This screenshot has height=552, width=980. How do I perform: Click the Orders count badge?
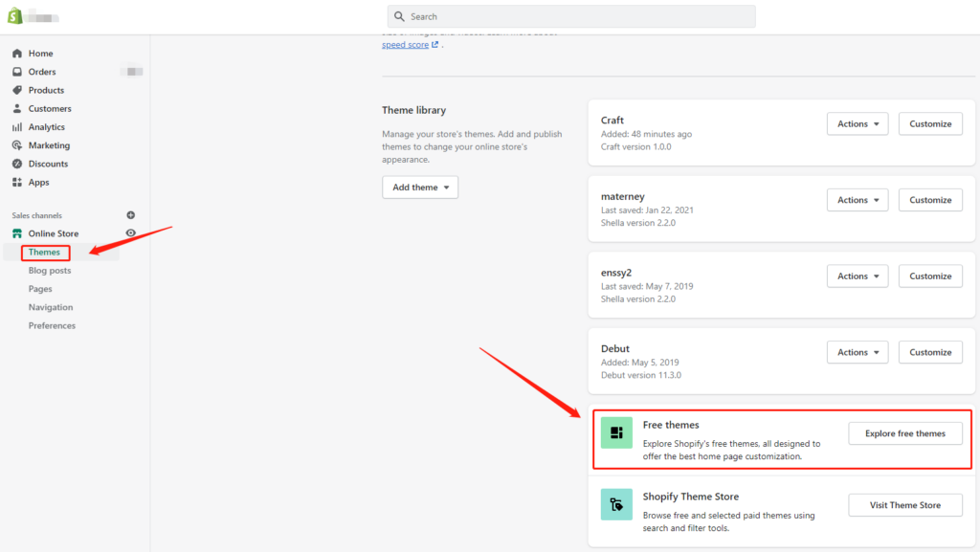pyautogui.click(x=131, y=72)
